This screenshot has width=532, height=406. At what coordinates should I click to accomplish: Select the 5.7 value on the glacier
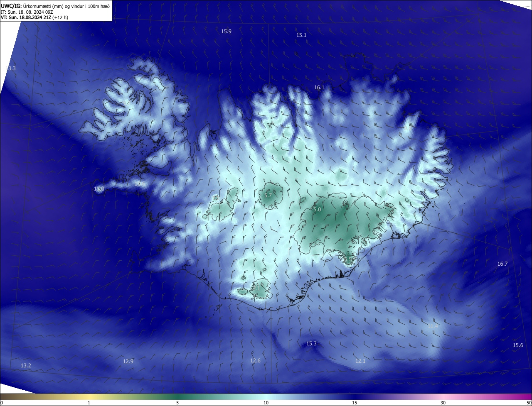point(268,195)
